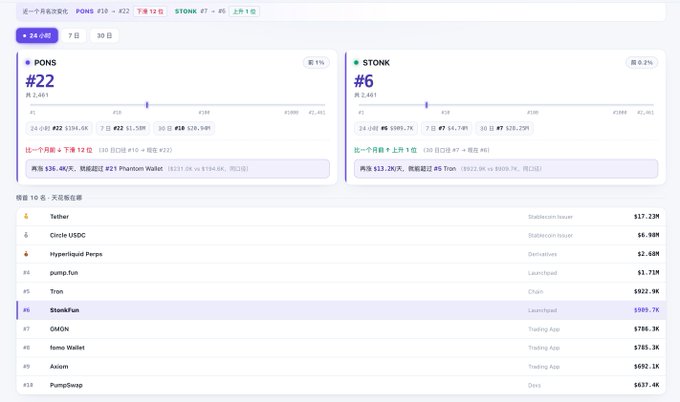Click STONK label in the top banner
The width and height of the screenshot is (680, 402).
click(186, 11)
